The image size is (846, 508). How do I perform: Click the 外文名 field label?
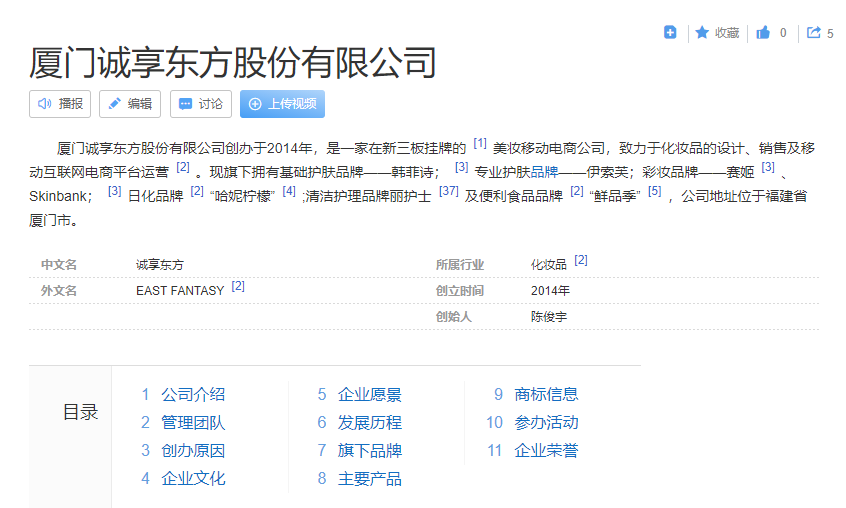coord(59,291)
